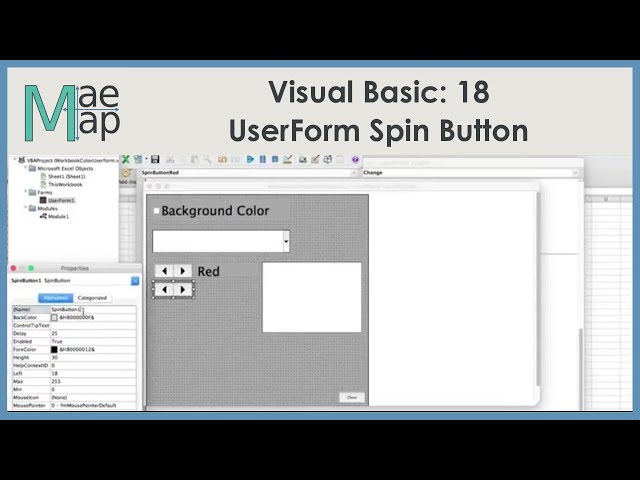Open the SpinButtonRed object dropdown
640x480 pixels.
point(353,173)
